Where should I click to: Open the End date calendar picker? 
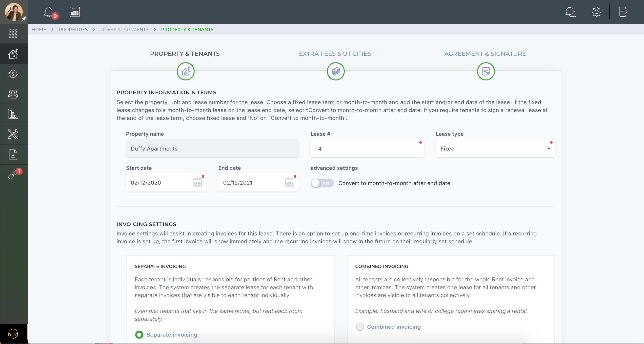click(x=289, y=182)
